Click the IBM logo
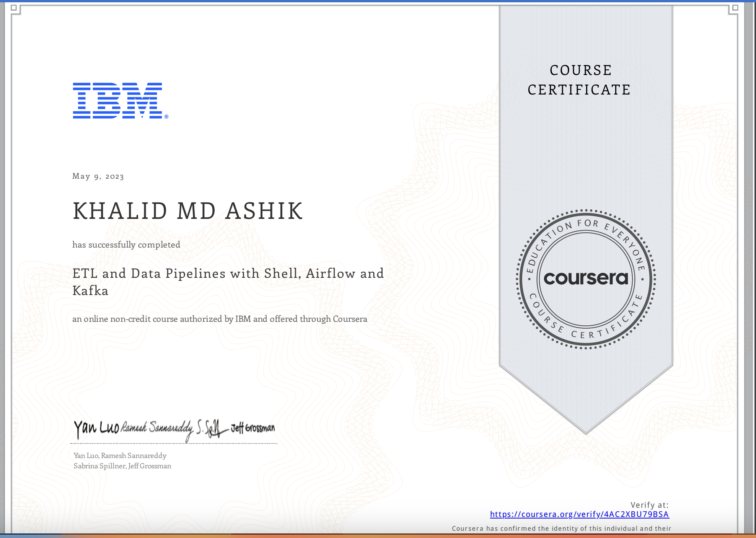Viewport: 756px width, 538px height. (x=121, y=101)
